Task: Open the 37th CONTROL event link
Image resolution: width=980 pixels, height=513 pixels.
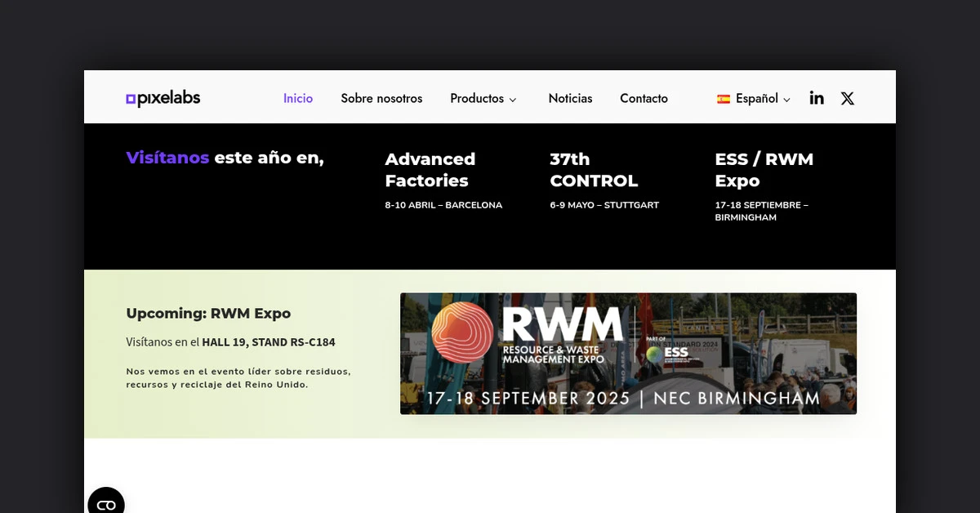Action: coord(594,170)
